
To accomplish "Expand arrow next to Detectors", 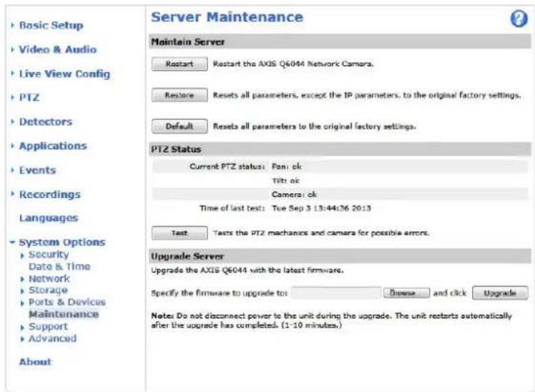I will (x=13, y=122).
